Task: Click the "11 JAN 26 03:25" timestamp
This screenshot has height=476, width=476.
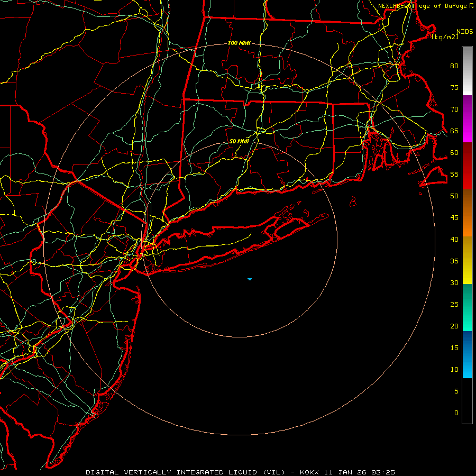Action: (360, 472)
